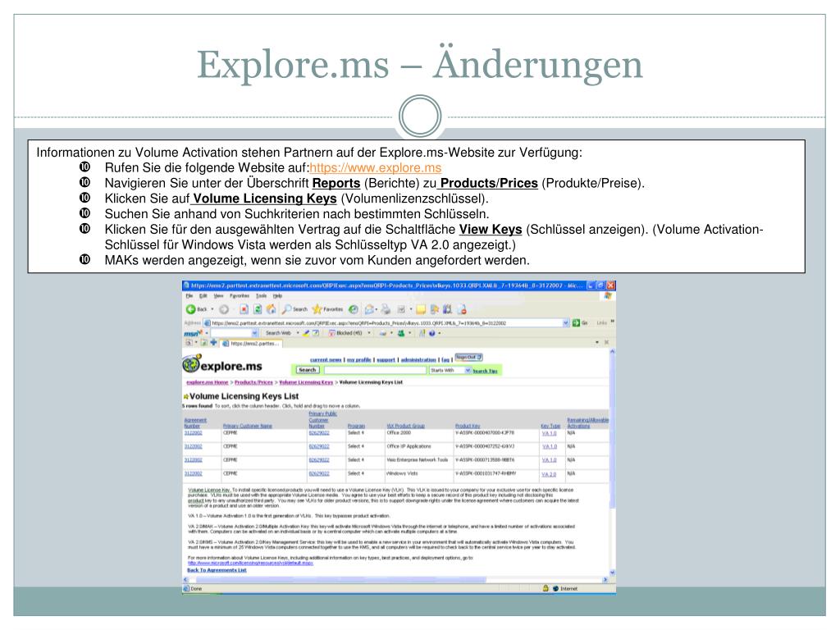The image size is (840, 630).
Task: Click the Print icon in toolbar
Action: pyautogui.click(x=386, y=309)
